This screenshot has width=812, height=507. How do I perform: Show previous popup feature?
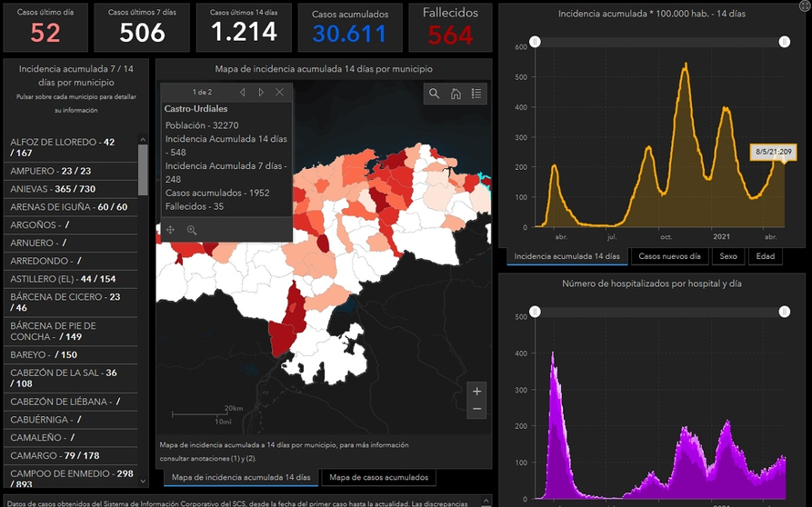coord(243,92)
